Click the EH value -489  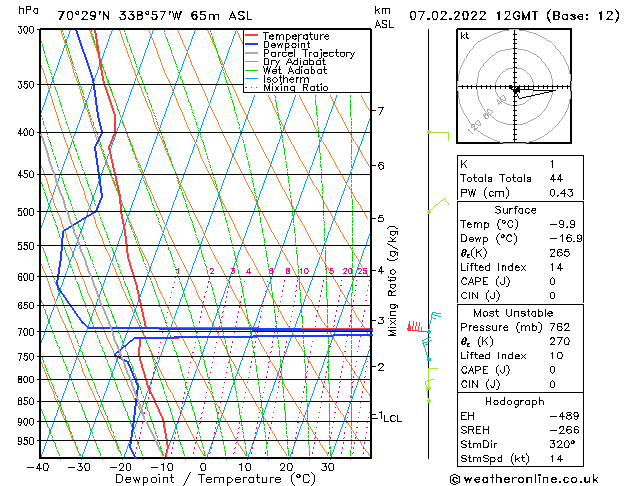564,416
